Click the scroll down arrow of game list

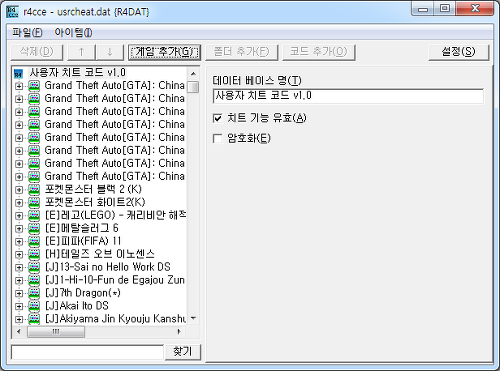click(193, 319)
